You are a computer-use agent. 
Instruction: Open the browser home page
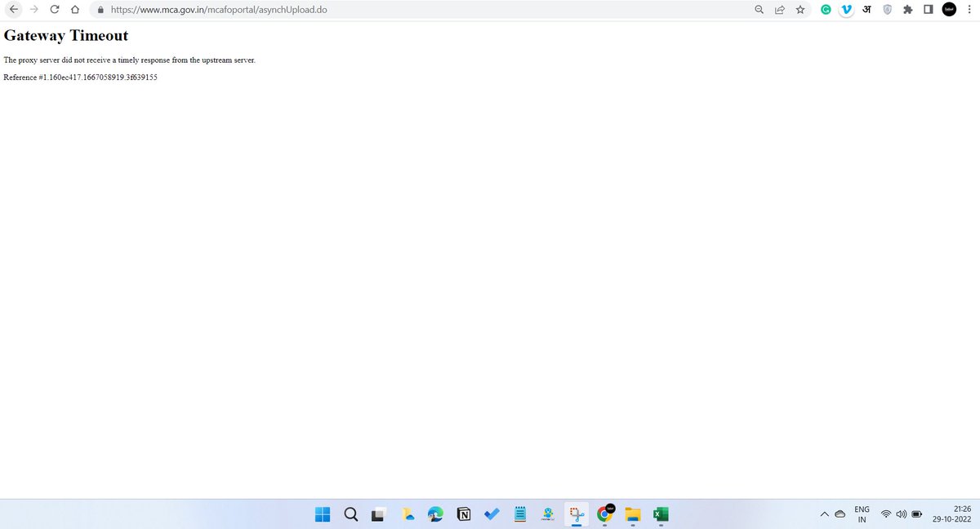[x=75, y=10]
